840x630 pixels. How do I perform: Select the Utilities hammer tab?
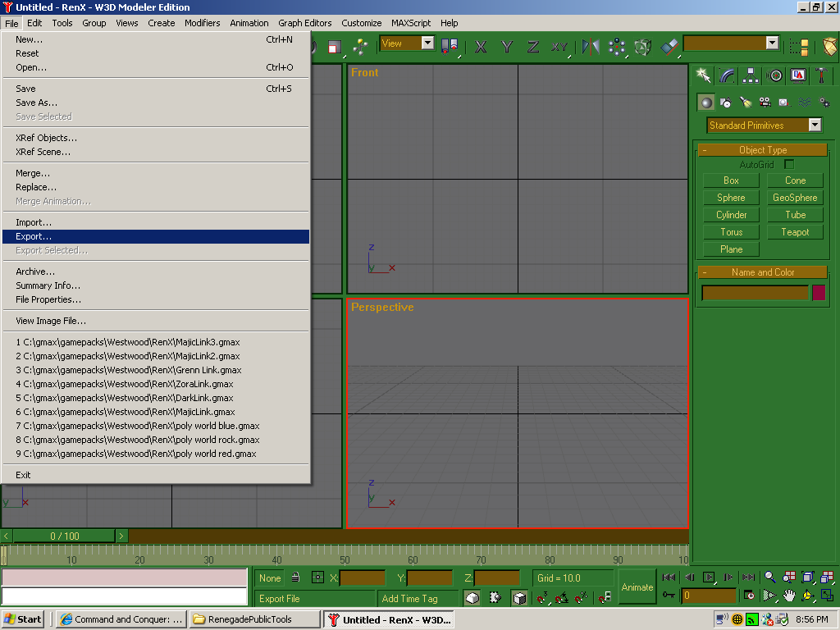821,75
